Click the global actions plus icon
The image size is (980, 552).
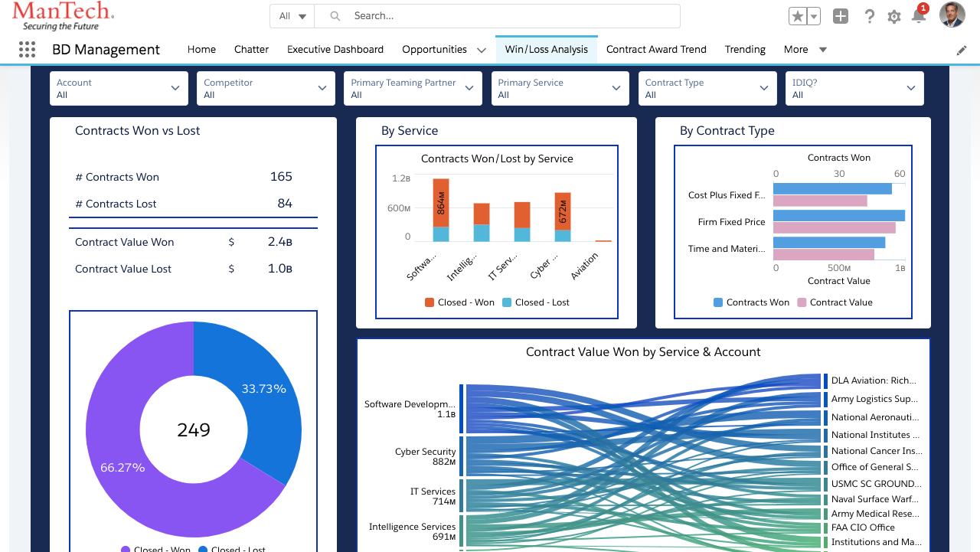click(x=841, y=16)
